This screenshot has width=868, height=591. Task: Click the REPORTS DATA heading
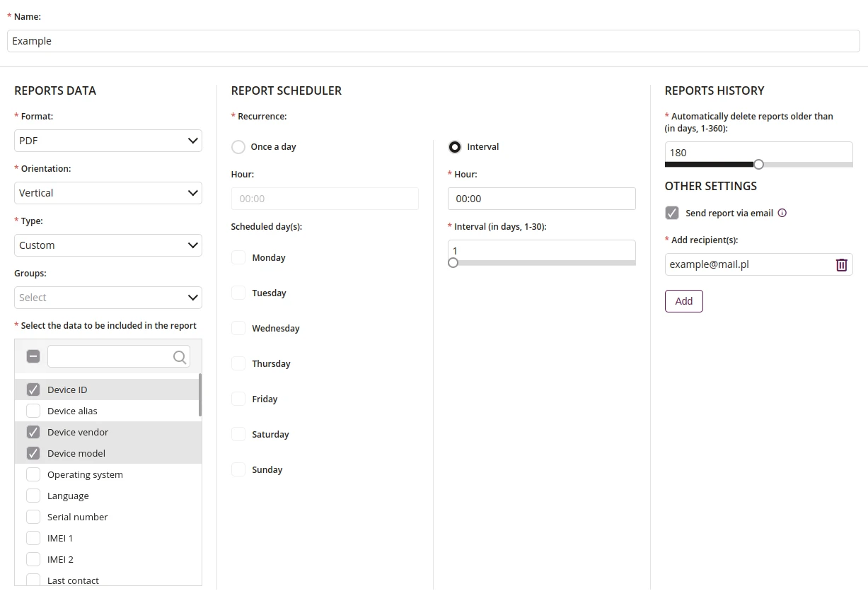55,90
